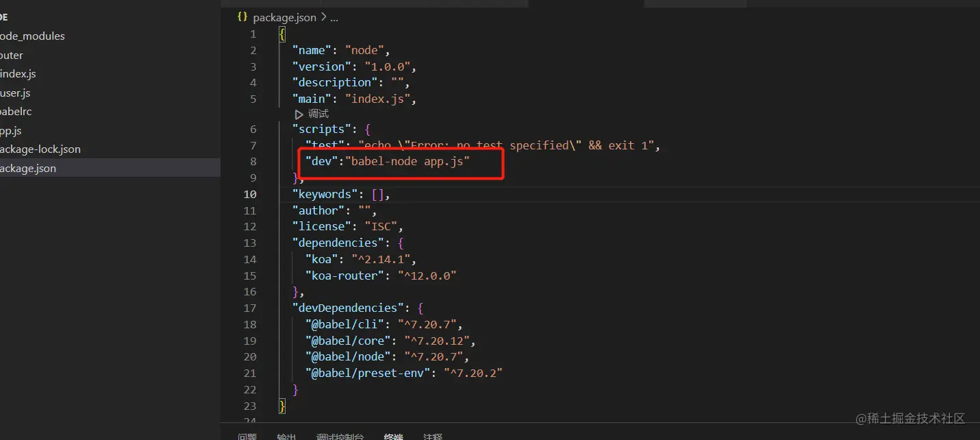Click line number 13 in the gutter
This screenshot has width=980, height=440.
251,243
